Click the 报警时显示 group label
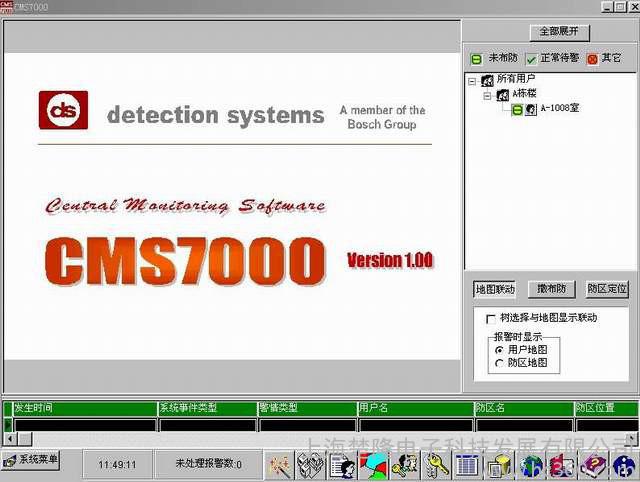This screenshot has width=640, height=482. click(518, 337)
